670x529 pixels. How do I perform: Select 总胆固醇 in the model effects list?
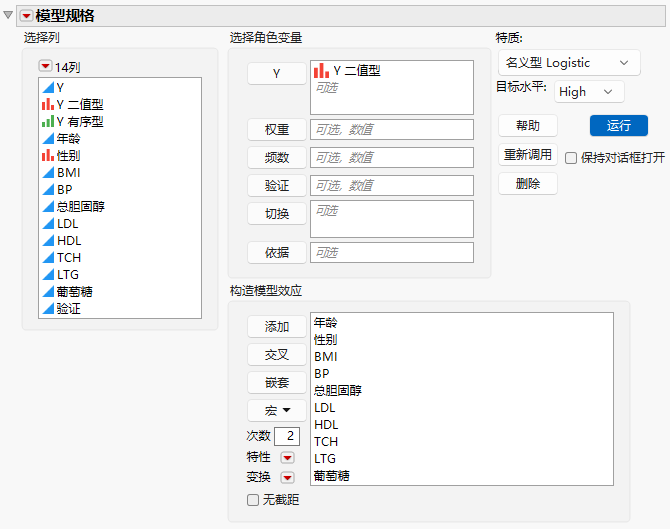(x=338, y=391)
